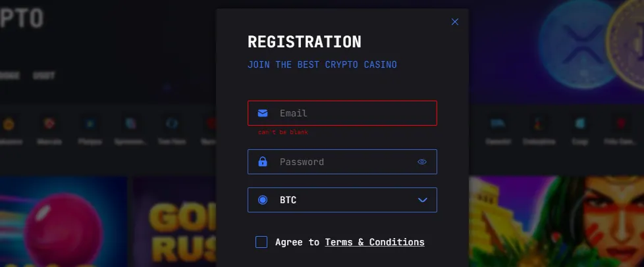Click the envelope icon in Email field
644x267 pixels.
coord(263,113)
